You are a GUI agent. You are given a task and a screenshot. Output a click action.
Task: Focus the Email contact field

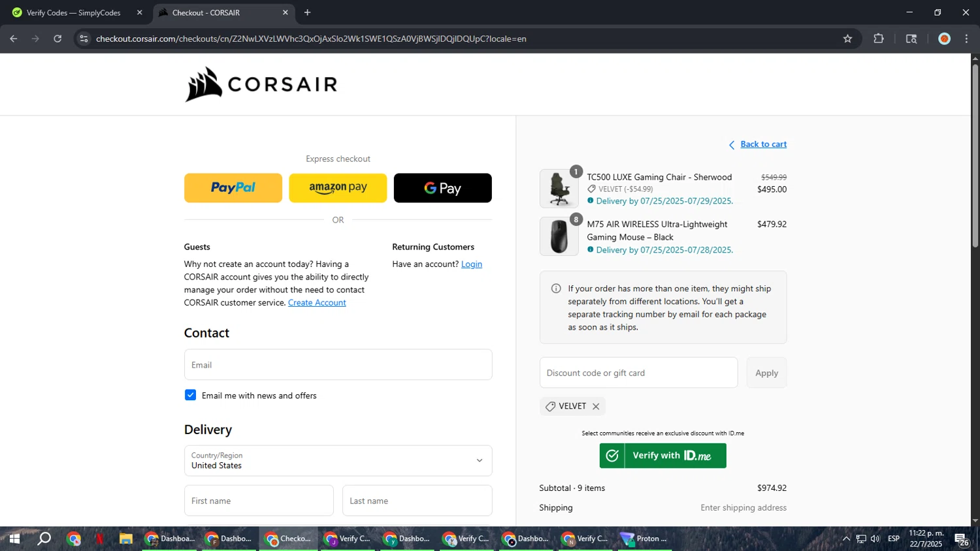[338, 365]
